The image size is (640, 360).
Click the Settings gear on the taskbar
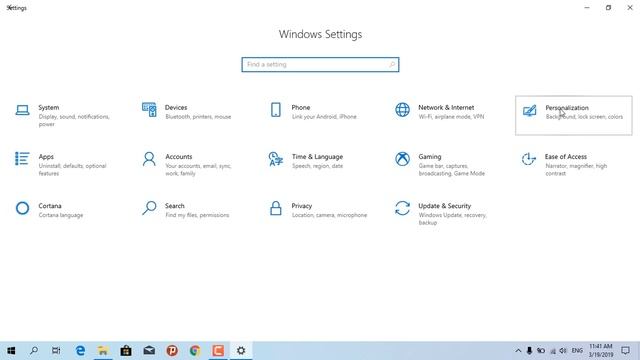pyautogui.click(x=241, y=351)
